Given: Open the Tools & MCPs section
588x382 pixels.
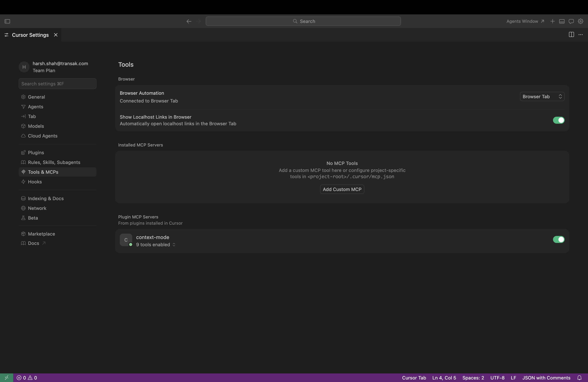Looking at the screenshot, I should click(43, 172).
